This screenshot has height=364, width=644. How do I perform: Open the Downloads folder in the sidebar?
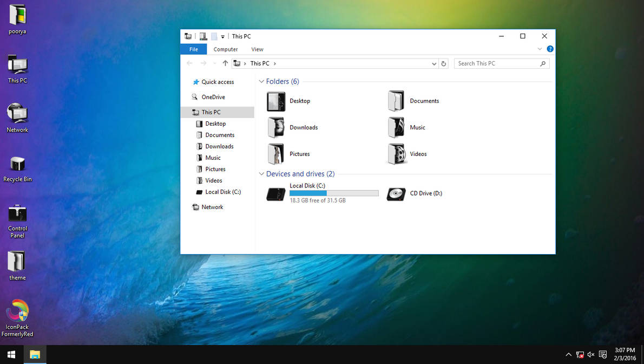[x=219, y=146]
